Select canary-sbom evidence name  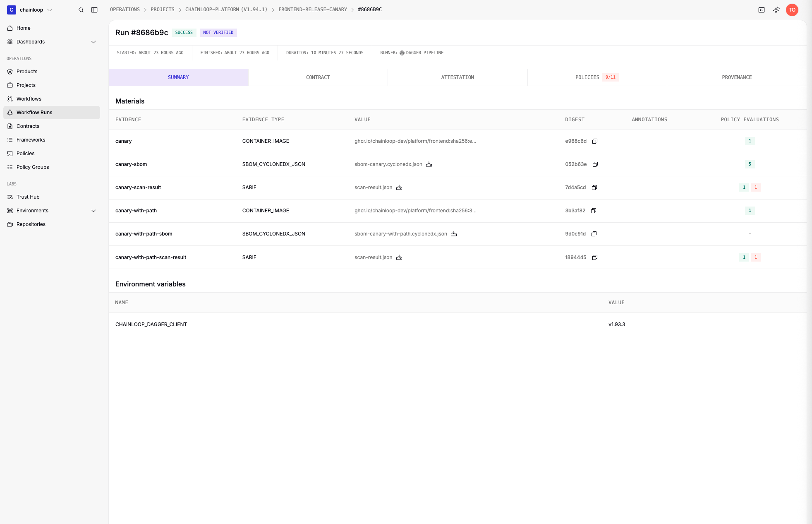pos(131,164)
